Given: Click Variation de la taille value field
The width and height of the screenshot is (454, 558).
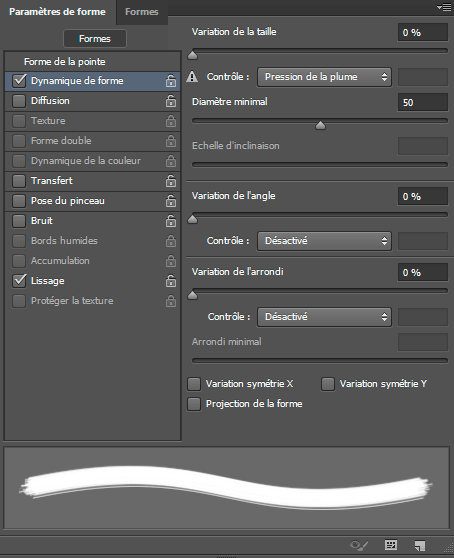Looking at the screenshot, I should click(x=423, y=32).
